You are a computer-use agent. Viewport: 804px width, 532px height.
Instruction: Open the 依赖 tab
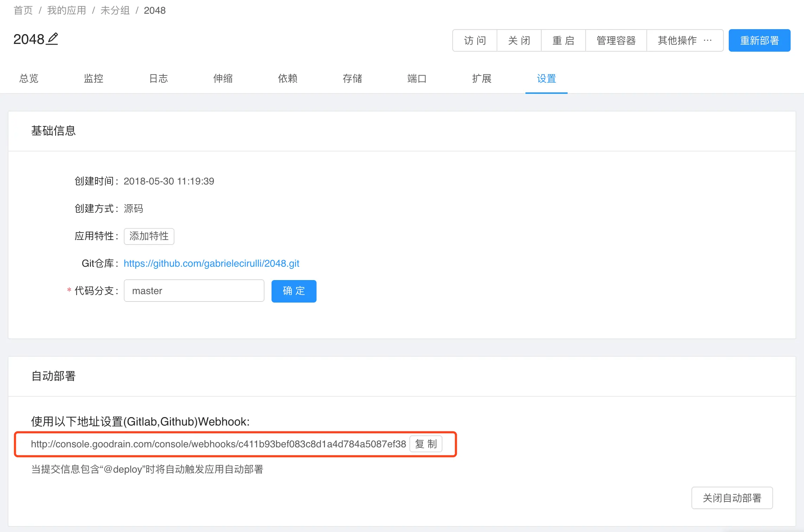click(x=288, y=78)
